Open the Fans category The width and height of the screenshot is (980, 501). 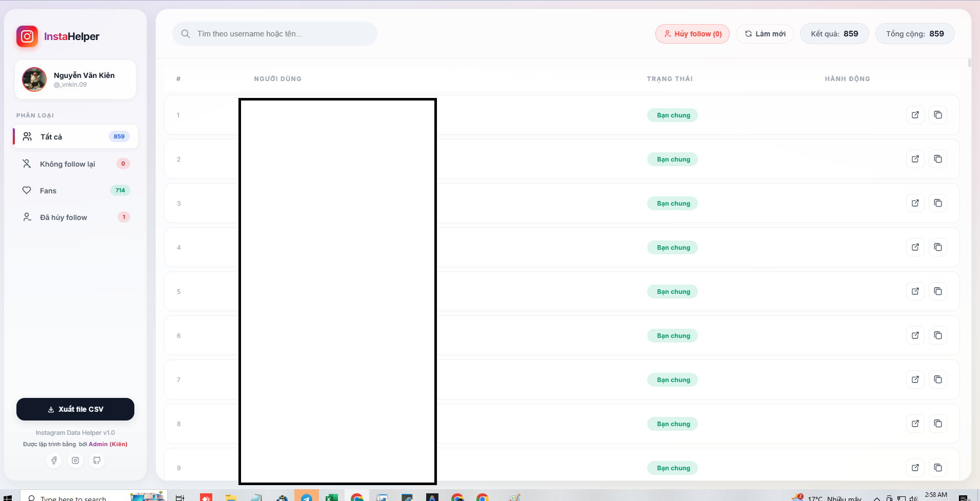(x=75, y=190)
